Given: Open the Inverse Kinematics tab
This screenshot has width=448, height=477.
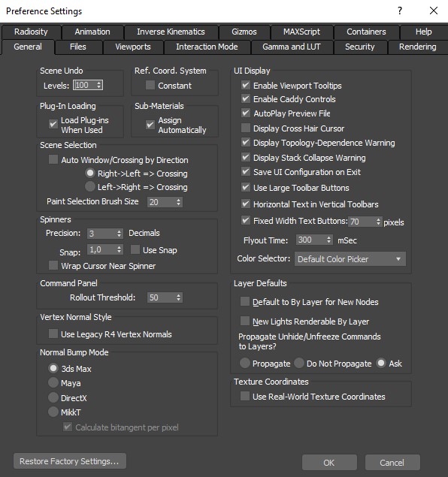Looking at the screenshot, I should [x=171, y=32].
